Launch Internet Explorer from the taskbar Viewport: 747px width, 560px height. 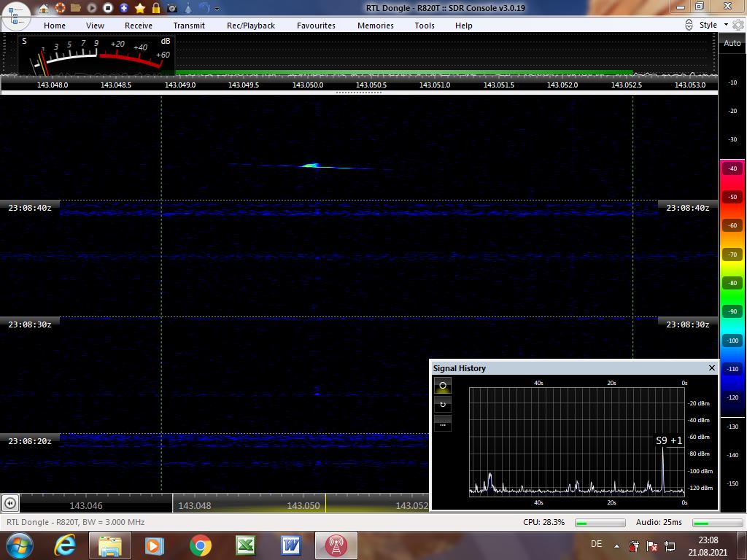(65, 545)
